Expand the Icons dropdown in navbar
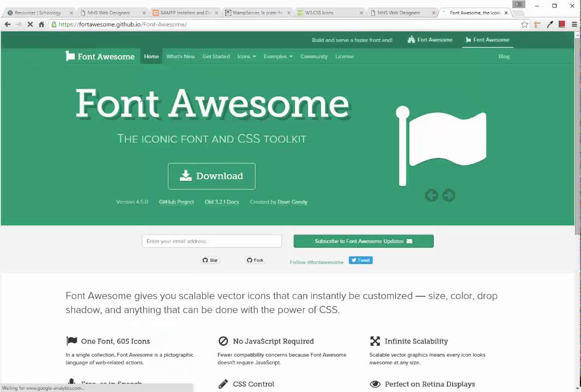 coord(247,57)
